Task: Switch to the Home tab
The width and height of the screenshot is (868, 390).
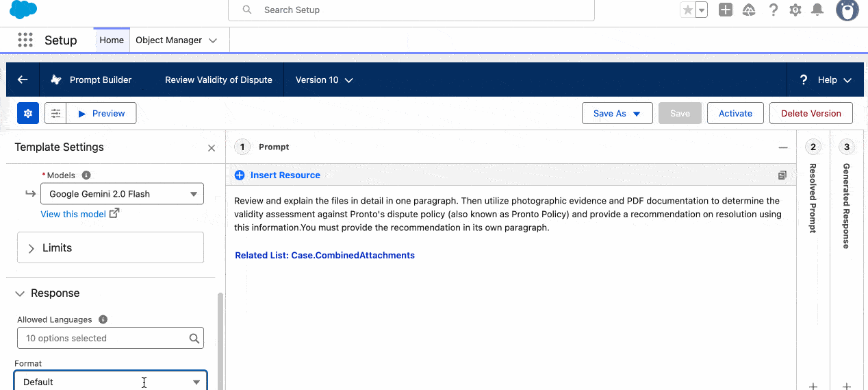Action: click(112, 40)
